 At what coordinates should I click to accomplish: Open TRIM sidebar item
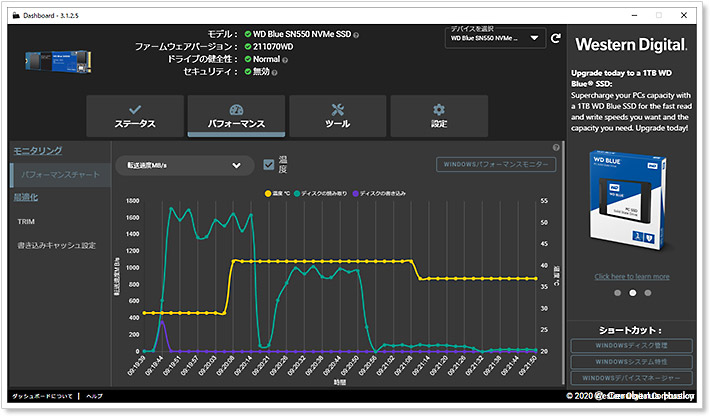pyautogui.click(x=26, y=222)
